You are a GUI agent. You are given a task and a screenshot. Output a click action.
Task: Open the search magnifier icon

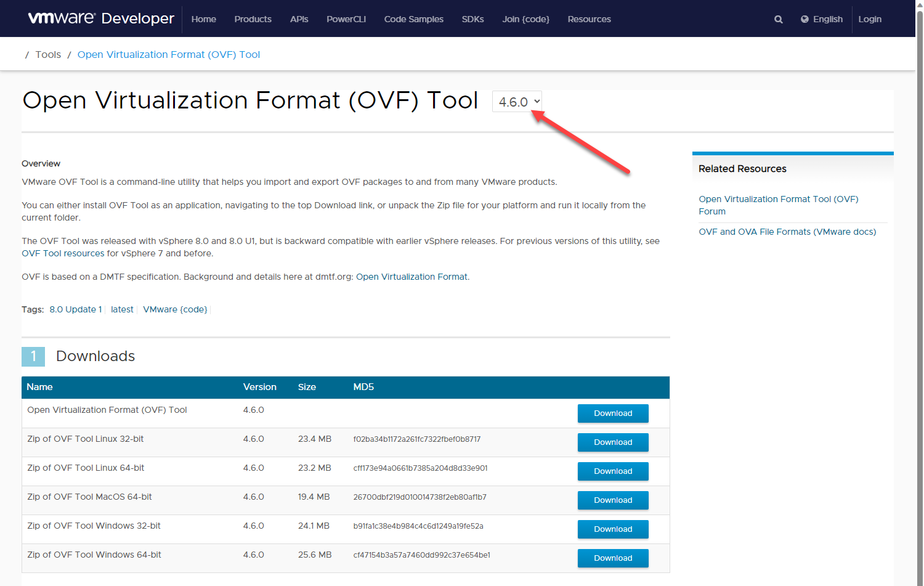tap(779, 19)
